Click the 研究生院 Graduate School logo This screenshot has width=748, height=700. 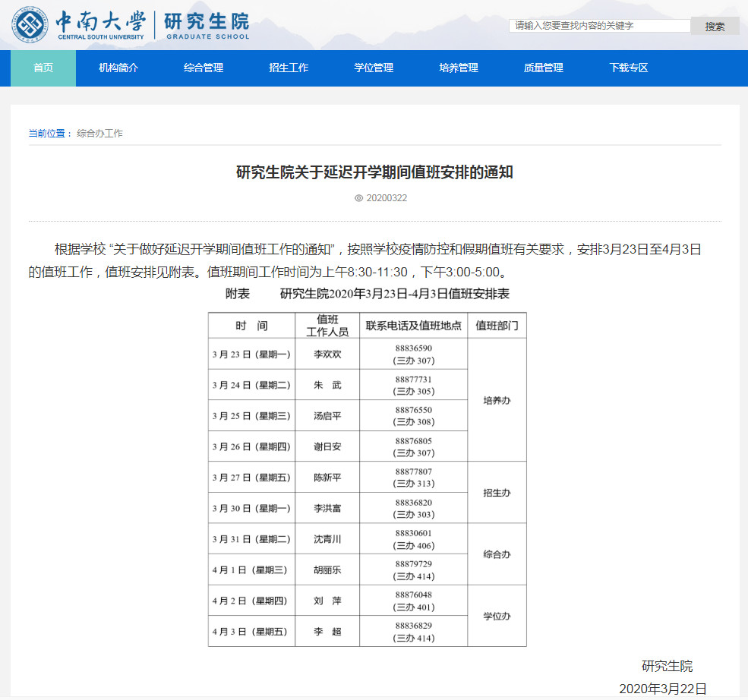[x=206, y=24]
